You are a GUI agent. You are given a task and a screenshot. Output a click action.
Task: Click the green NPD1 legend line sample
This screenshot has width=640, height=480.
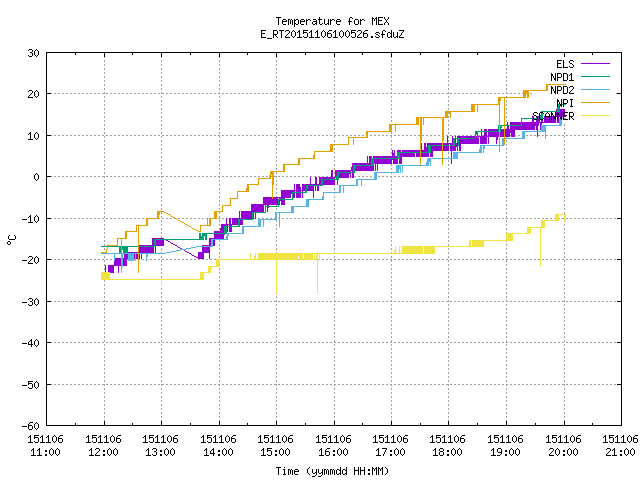click(595, 77)
